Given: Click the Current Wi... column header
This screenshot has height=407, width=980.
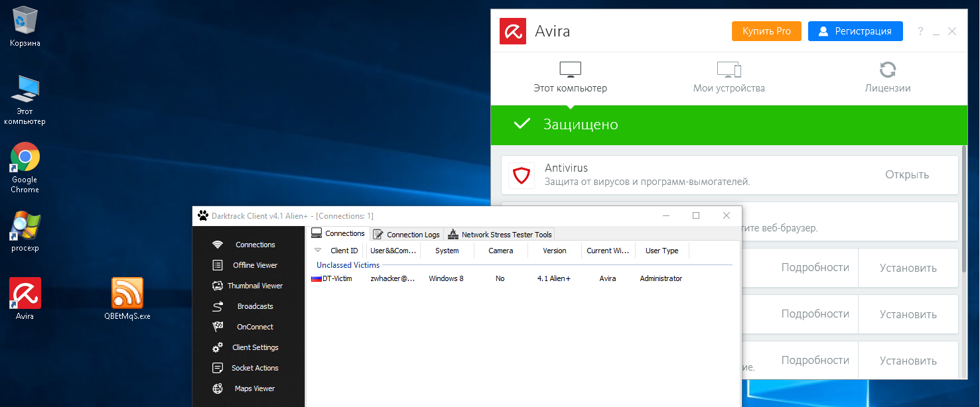Looking at the screenshot, I should click(608, 251).
